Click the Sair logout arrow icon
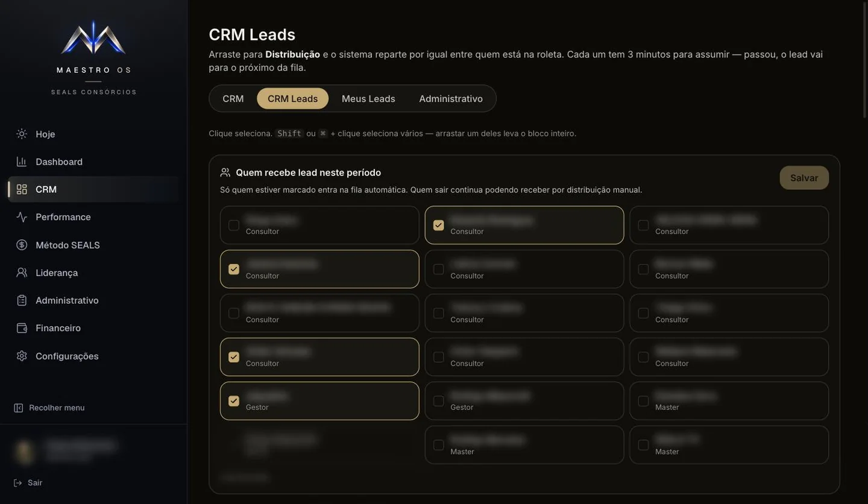 18,483
